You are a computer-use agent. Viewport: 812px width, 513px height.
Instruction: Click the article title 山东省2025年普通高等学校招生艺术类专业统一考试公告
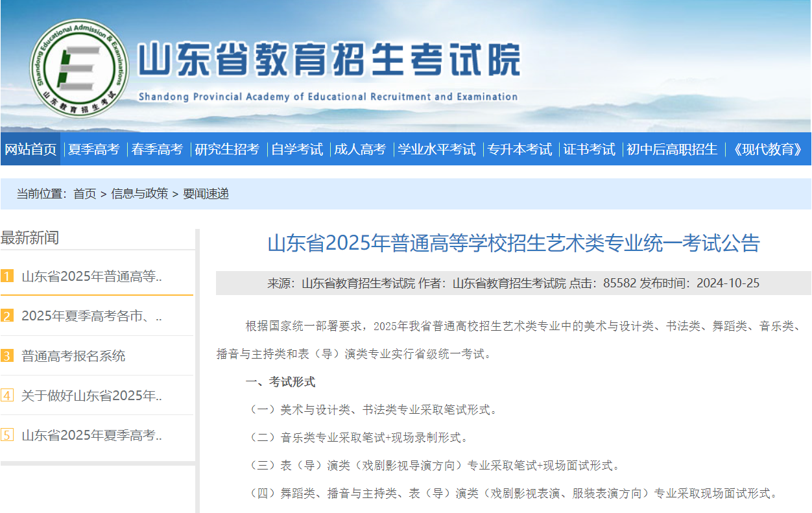(514, 243)
